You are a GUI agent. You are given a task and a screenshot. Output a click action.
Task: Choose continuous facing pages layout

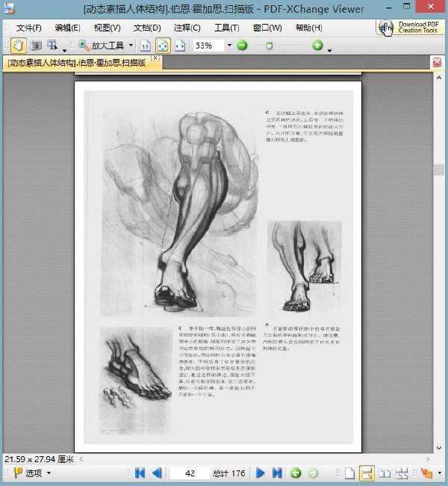[x=402, y=473]
